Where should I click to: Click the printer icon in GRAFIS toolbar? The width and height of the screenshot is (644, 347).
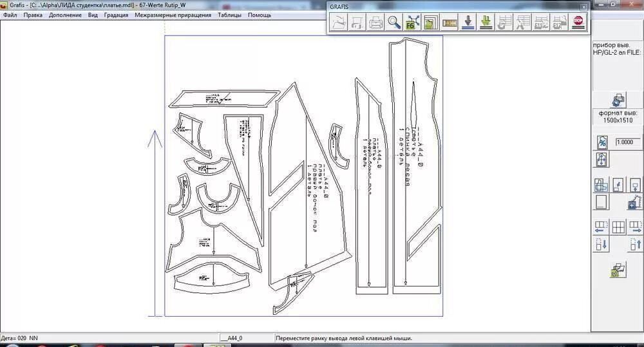pos(376,22)
